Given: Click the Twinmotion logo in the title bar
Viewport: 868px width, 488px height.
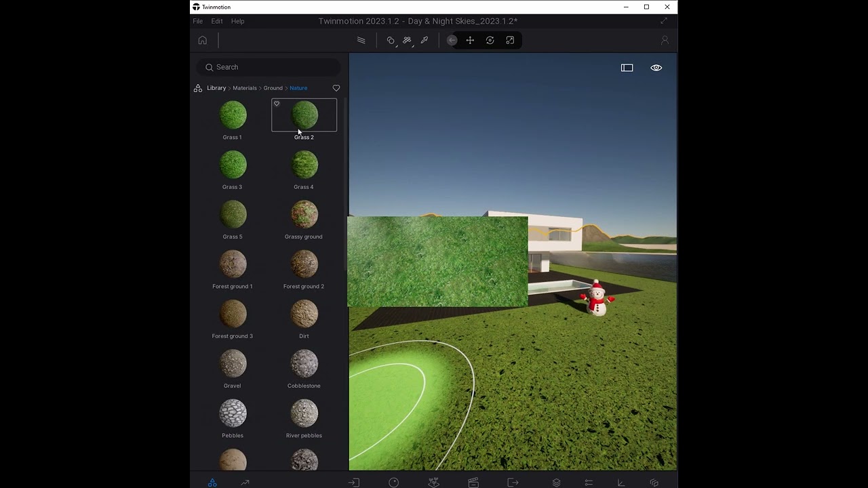Looking at the screenshot, I should pos(196,7).
